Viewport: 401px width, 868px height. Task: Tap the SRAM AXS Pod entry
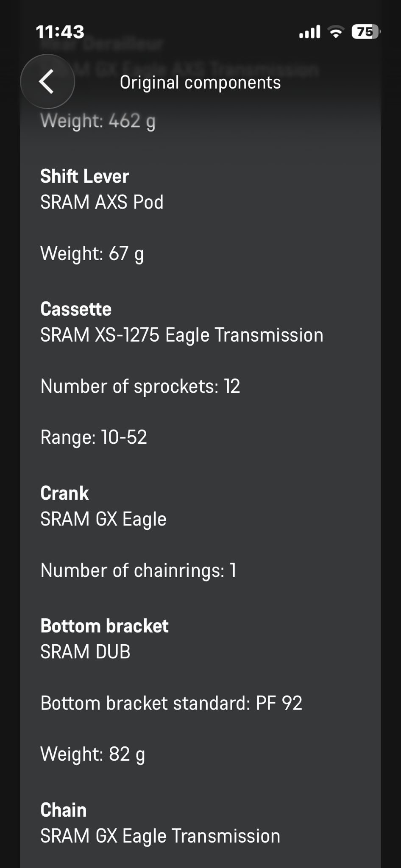(x=102, y=202)
